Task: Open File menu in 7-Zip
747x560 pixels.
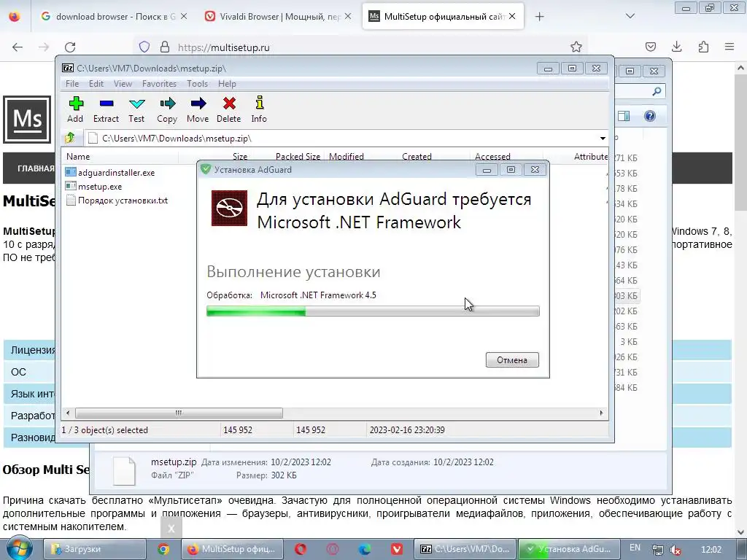Action: click(x=72, y=84)
